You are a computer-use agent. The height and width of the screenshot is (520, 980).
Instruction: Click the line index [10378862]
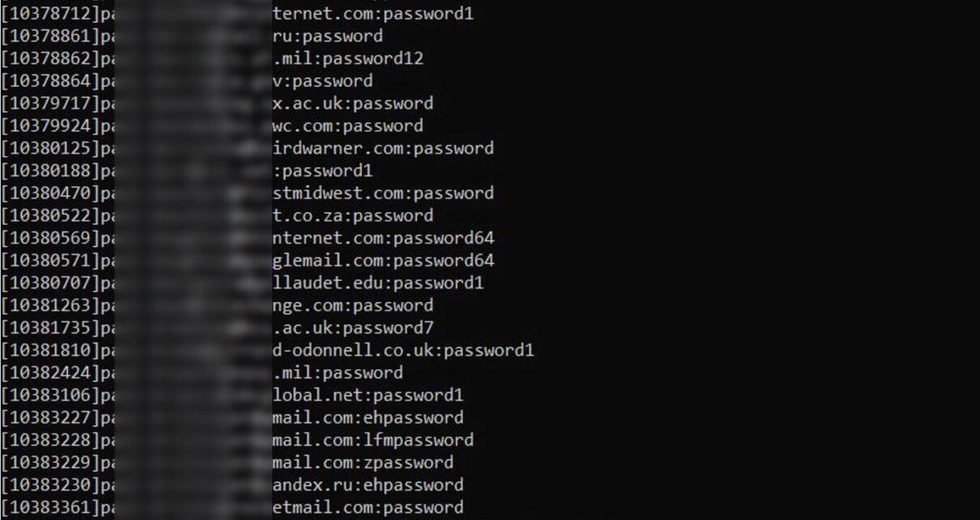click(50, 59)
